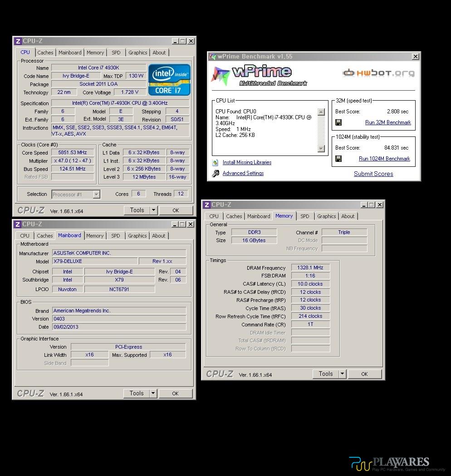
Task: Click the Intel Core i7 logo badge
Action: [x=169, y=79]
